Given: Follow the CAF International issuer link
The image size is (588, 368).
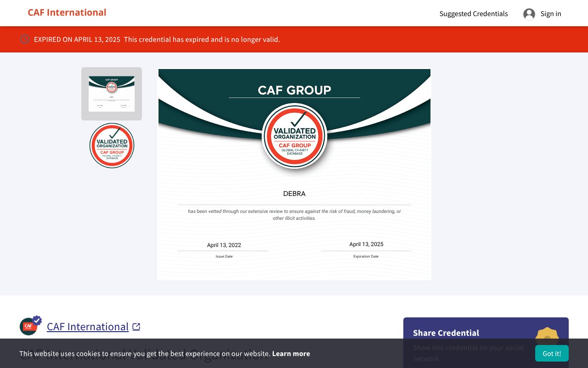Looking at the screenshot, I should [88, 327].
